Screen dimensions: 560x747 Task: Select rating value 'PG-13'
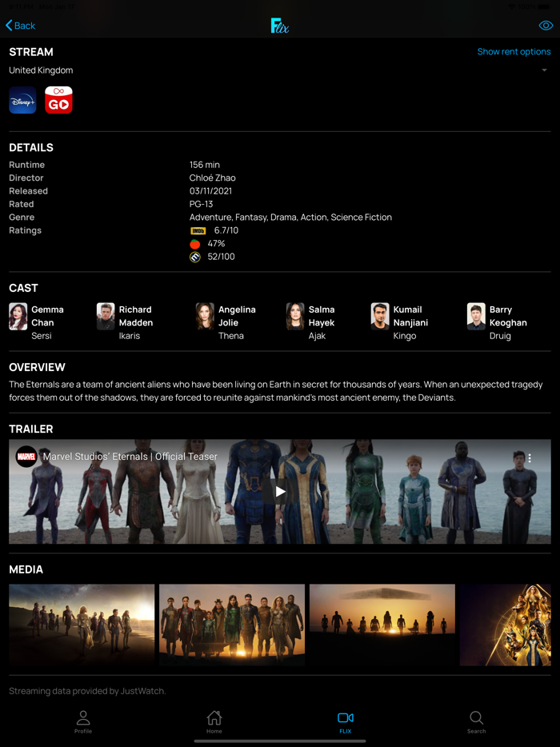(x=201, y=204)
